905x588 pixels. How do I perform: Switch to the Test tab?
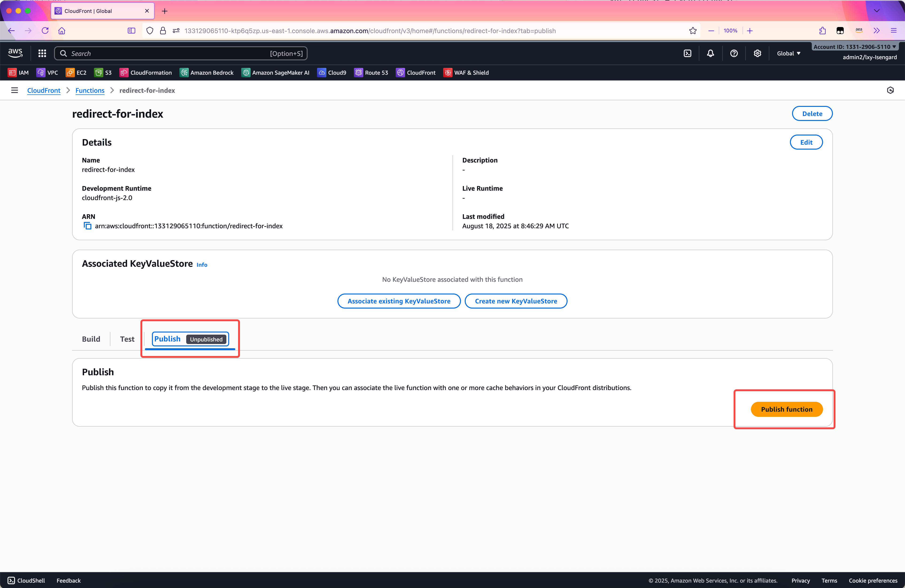point(127,339)
